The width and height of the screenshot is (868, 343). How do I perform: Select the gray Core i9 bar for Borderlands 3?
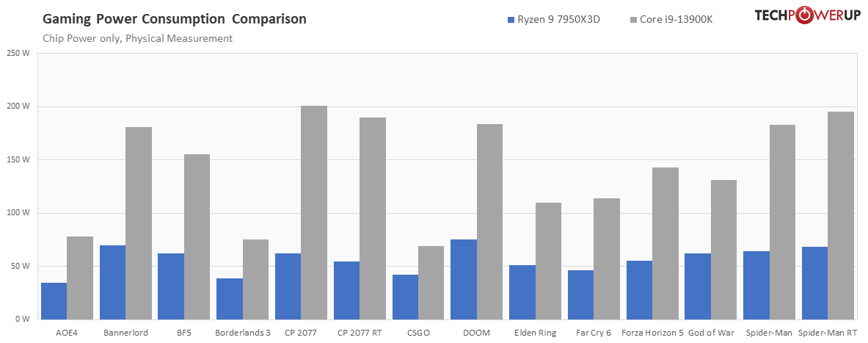256,280
